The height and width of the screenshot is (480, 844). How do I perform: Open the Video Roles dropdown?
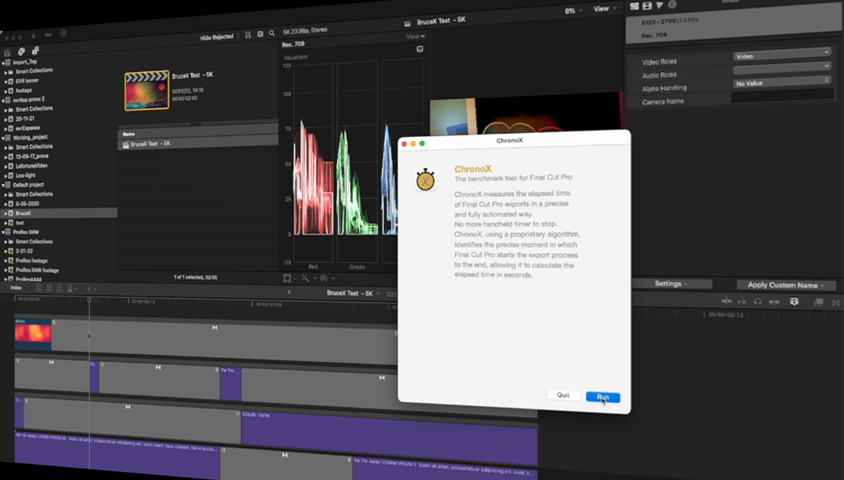coord(782,55)
